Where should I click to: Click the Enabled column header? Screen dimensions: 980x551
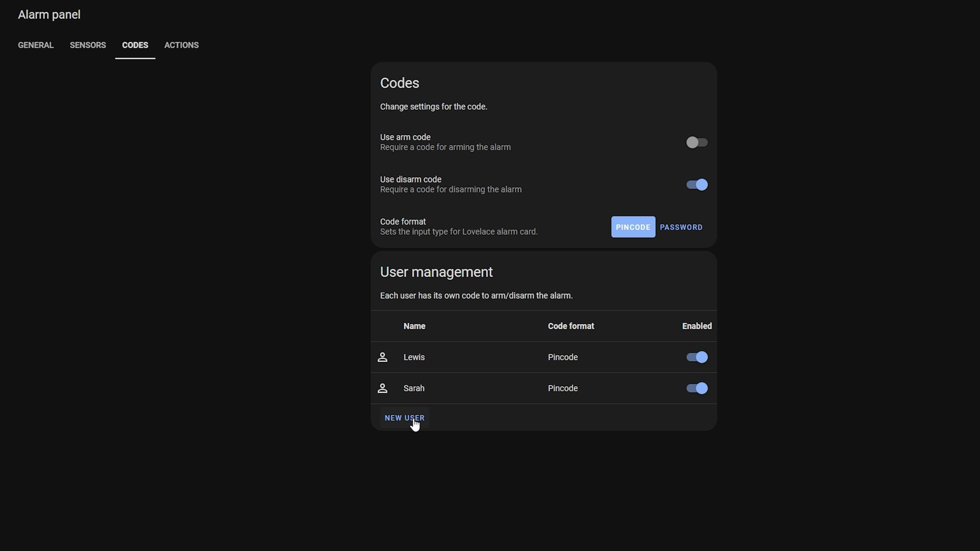click(x=697, y=326)
